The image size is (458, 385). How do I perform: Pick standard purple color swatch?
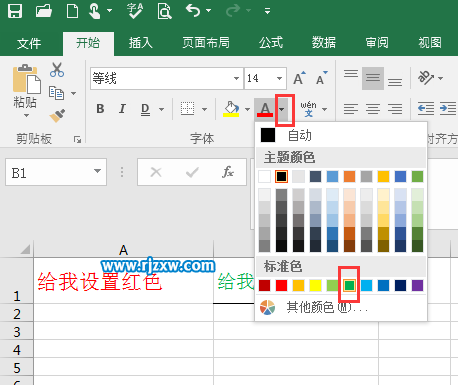click(417, 285)
